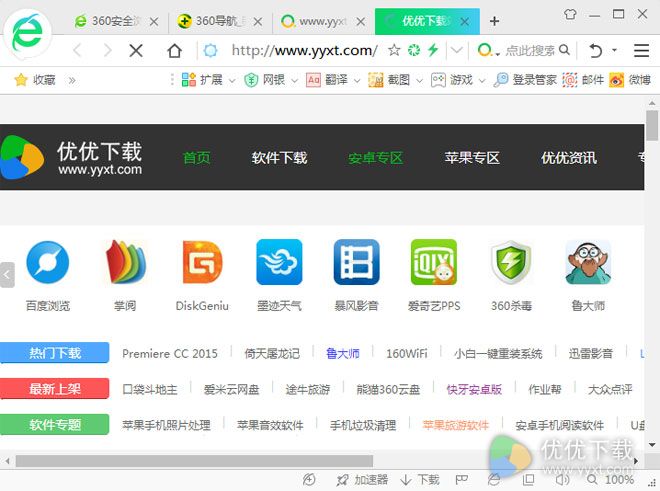Click the search magnifier icon
The image size is (660, 491).
tap(564, 51)
